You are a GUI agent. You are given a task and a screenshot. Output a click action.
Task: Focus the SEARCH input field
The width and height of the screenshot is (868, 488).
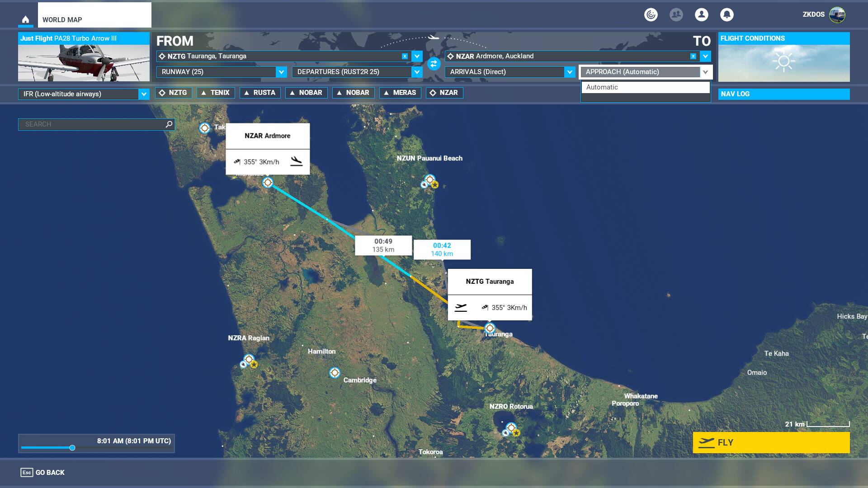point(96,124)
